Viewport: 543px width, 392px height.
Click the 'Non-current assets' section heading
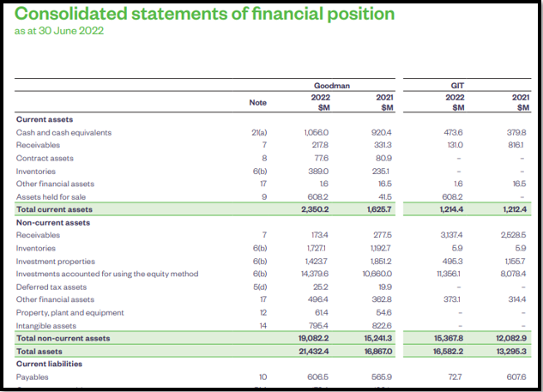(x=53, y=223)
